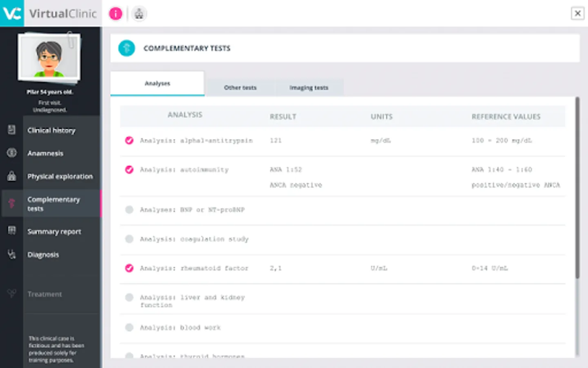
Task: Open the doctor avatar icon in header
Action: coord(139,14)
